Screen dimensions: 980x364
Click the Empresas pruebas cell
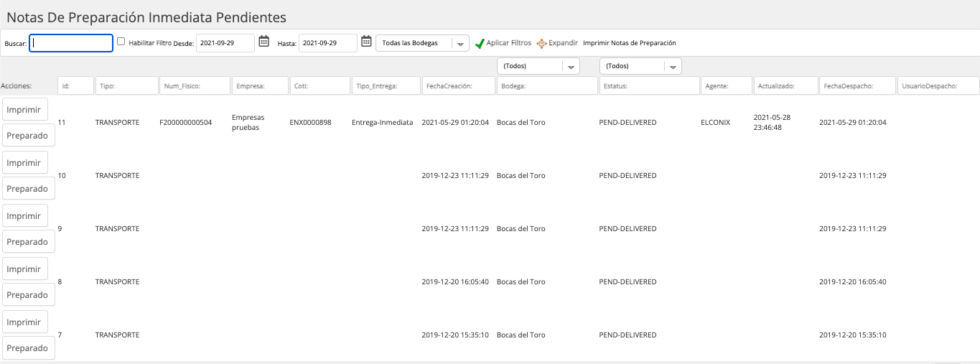[248, 122]
